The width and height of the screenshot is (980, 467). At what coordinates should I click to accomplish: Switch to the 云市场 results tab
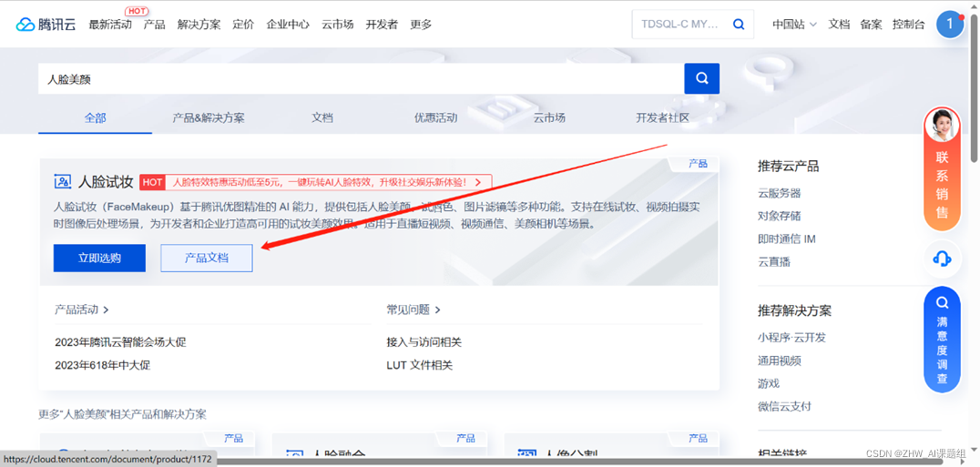click(549, 117)
